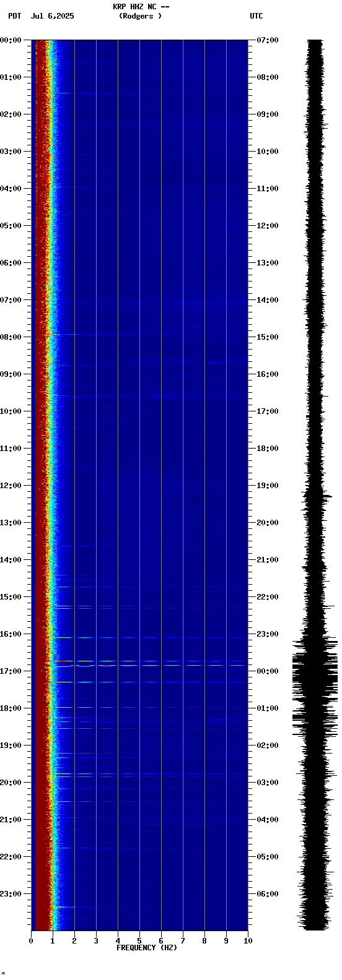
Task: Click the 10 Hz frequency tick label
Action: (248, 941)
